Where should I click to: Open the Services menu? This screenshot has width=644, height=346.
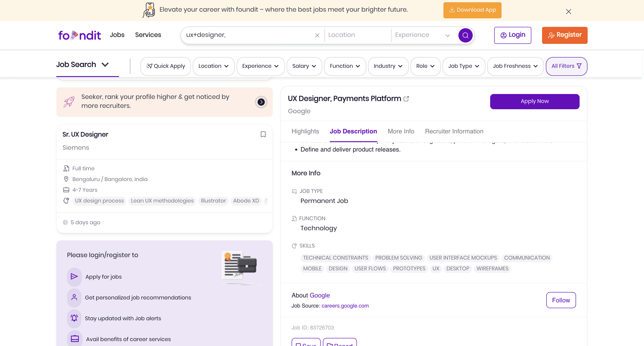(148, 35)
